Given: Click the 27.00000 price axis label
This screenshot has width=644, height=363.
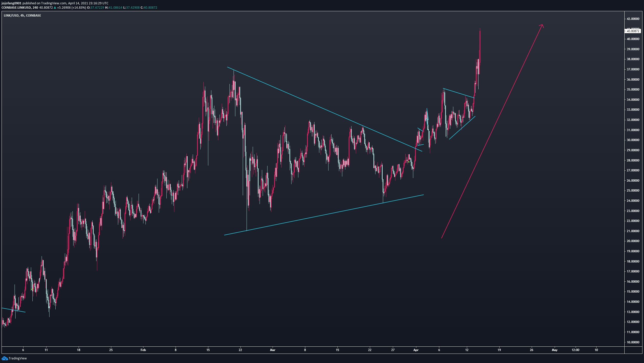Looking at the screenshot, I should tap(633, 170).
